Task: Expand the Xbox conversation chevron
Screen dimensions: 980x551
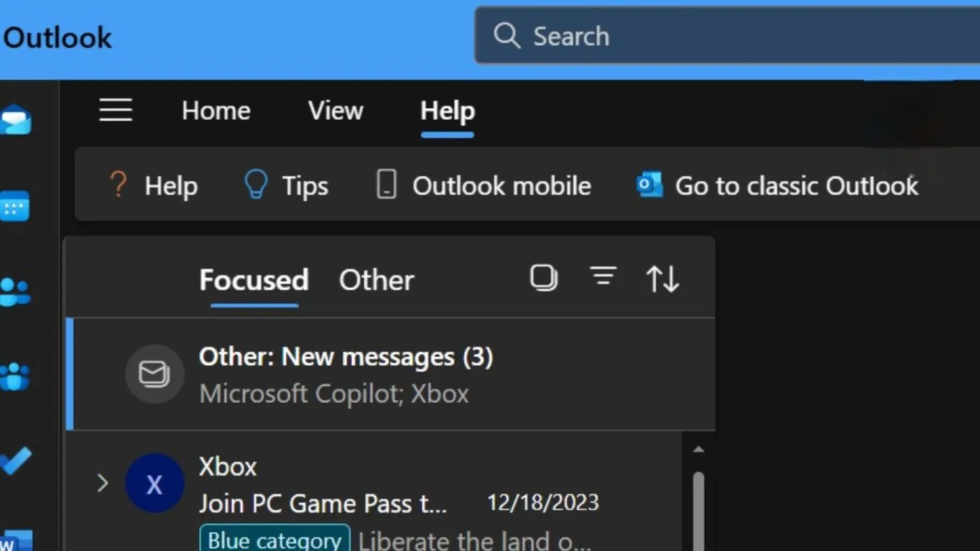Action: tap(103, 483)
